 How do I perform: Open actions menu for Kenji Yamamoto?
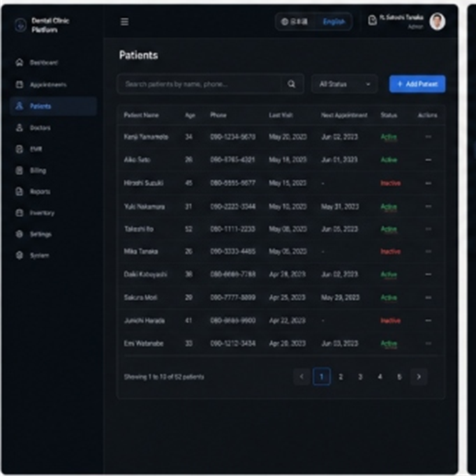coord(429,137)
